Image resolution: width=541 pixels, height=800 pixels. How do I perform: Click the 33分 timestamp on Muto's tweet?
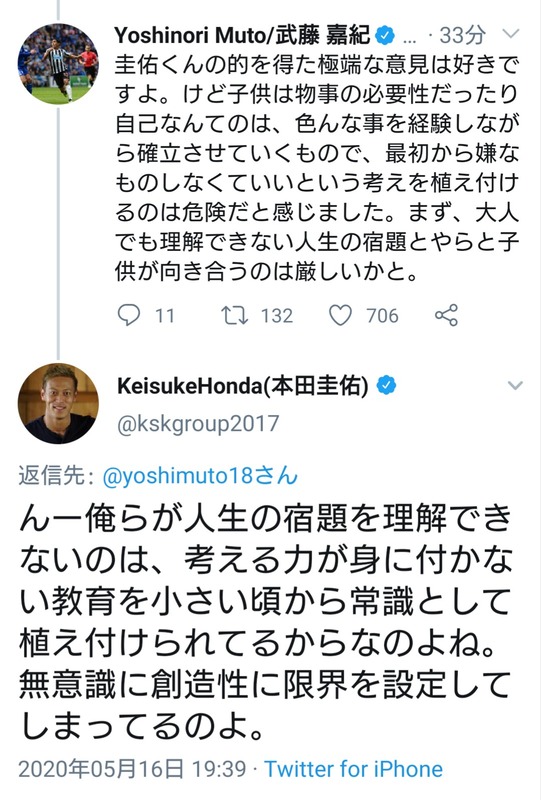click(x=462, y=35)
